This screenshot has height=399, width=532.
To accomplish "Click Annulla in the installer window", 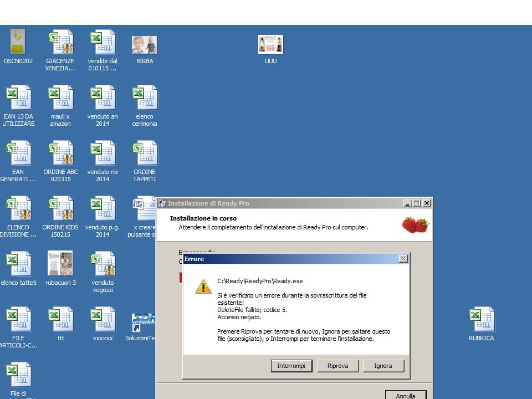I will (406, 395).
